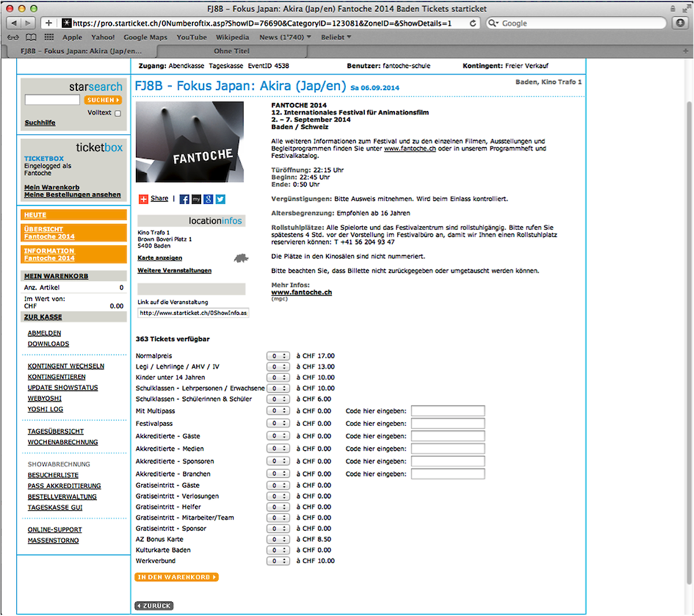Click the red Share plus icon
The height and width of the screenshot is (616, 694).
click(x=143, y=199)
